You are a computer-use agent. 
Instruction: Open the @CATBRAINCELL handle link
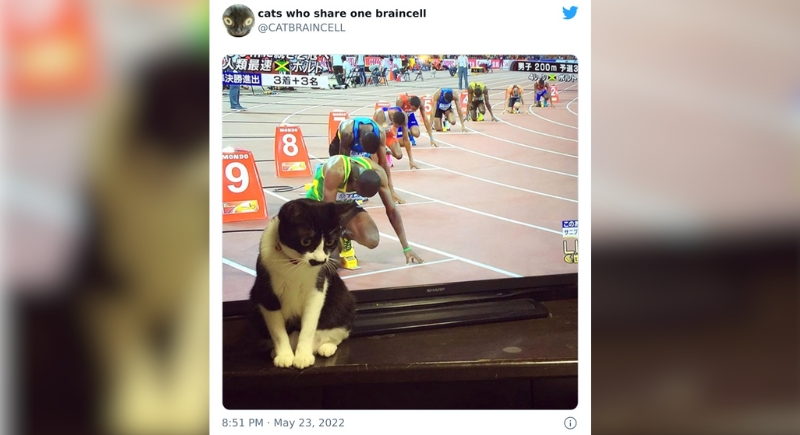click(301, 28)
